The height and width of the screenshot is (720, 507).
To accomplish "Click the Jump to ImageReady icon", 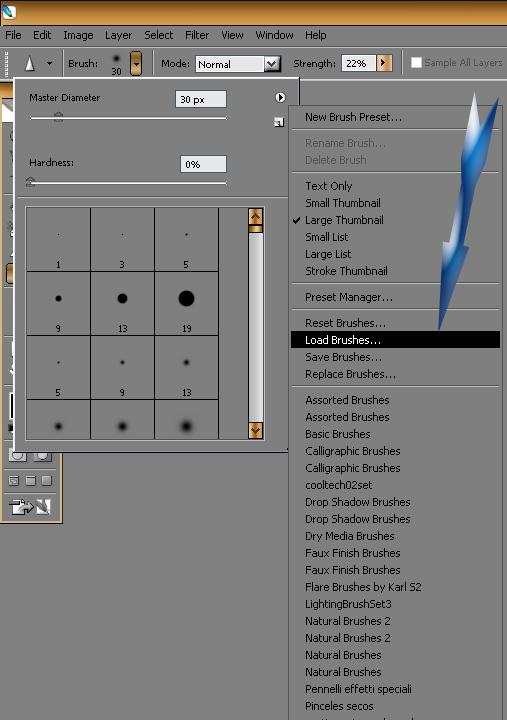I will pos(29,507).
